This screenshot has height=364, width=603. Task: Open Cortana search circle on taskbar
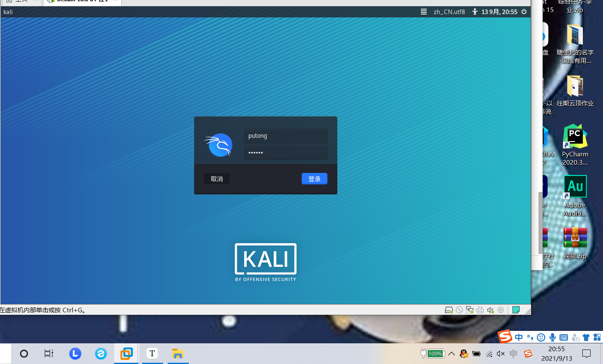(24, 354)
